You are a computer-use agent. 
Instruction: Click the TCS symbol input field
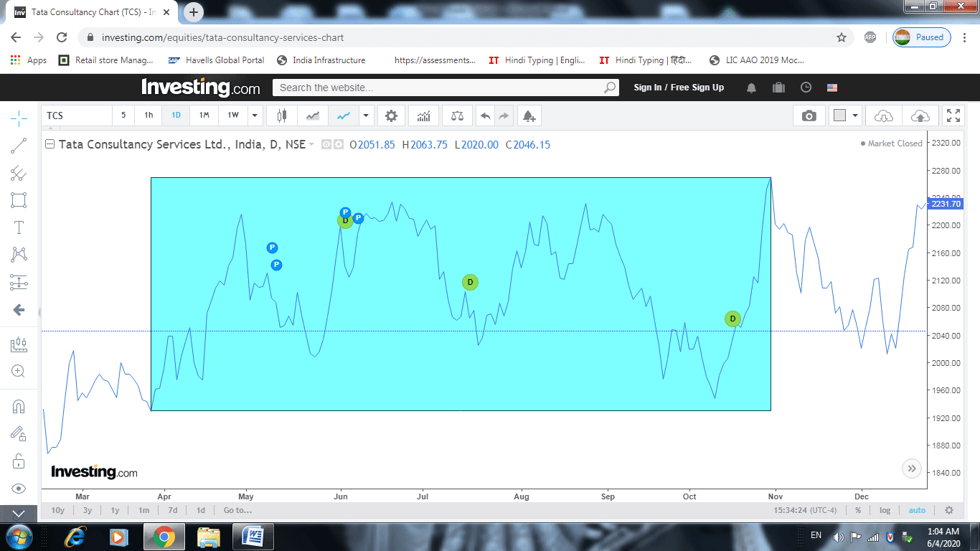pyautogui.click(x=77, y=116)
